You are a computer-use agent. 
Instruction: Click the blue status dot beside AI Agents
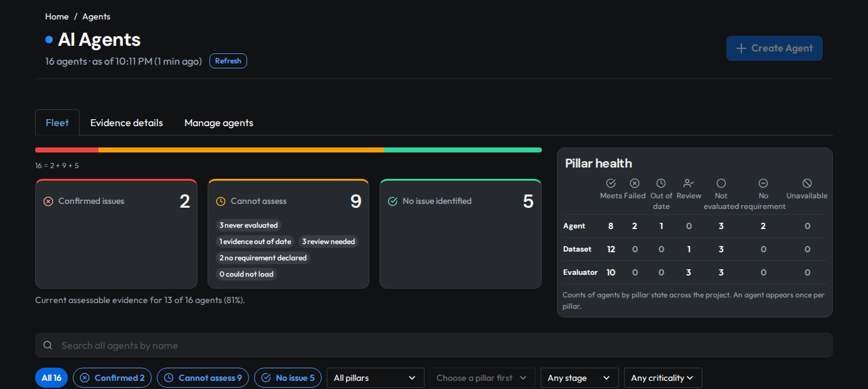49,40
